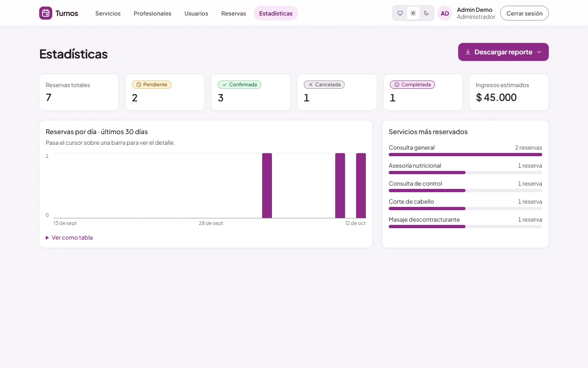Click the 'Servicios más reservados' heading
588x368 pixels.
pyautogui.click(x=428, y=132)
